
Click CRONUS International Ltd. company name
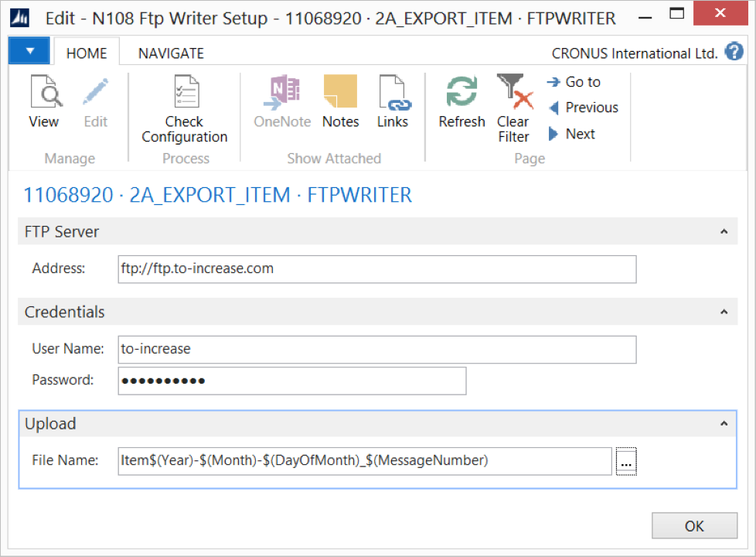pyautogui.click(x=635, y=53)
